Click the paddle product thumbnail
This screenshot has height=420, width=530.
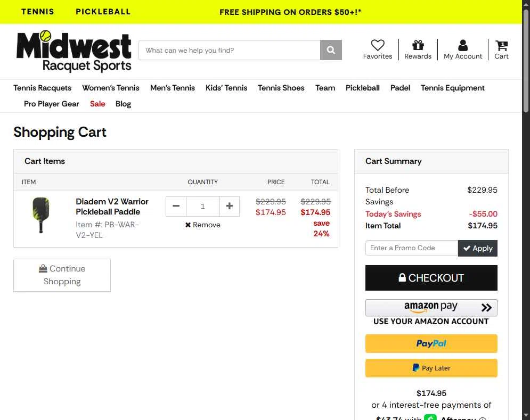coord(41,215)
